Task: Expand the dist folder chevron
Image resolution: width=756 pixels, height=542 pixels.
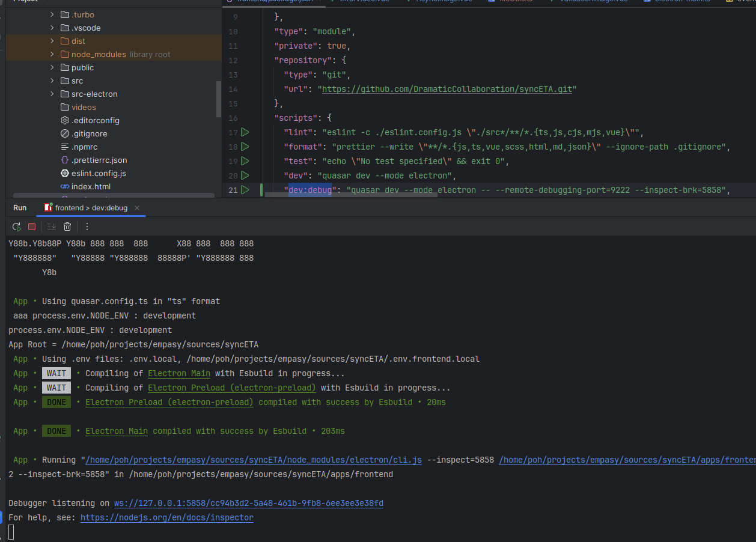Action: [x=52, y=41]
